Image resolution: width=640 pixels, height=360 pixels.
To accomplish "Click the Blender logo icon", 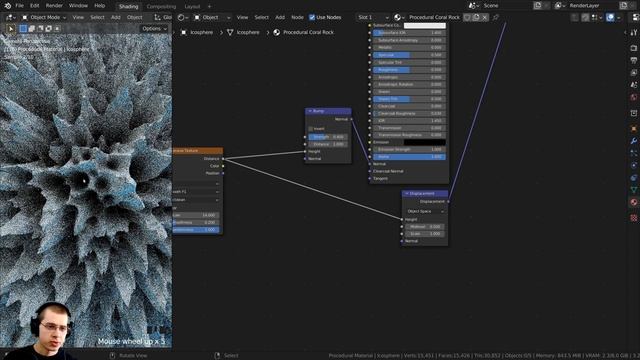I will 7,6.
